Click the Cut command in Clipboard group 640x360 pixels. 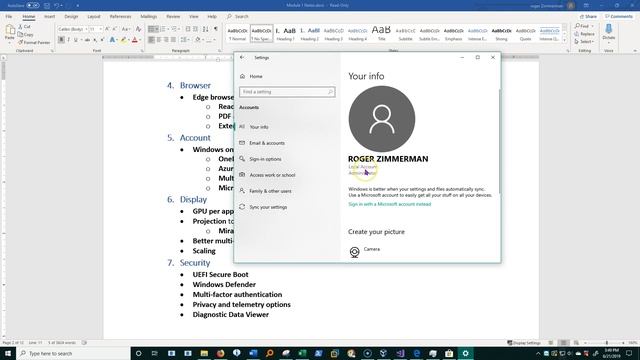coord(24,27)
